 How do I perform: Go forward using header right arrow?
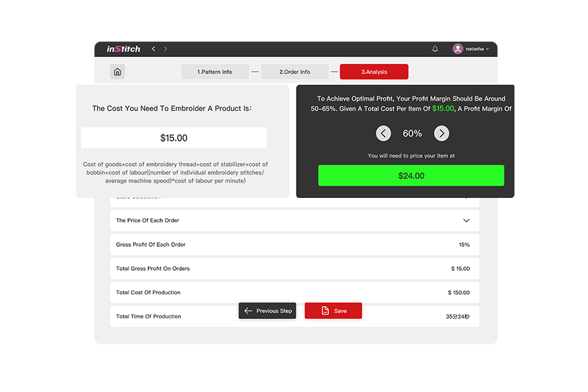point(165,49)
